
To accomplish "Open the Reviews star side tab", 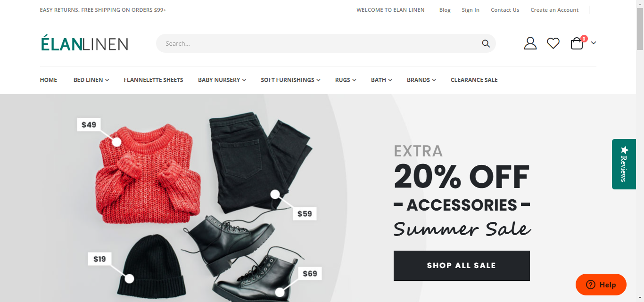I will coord(624,164).
